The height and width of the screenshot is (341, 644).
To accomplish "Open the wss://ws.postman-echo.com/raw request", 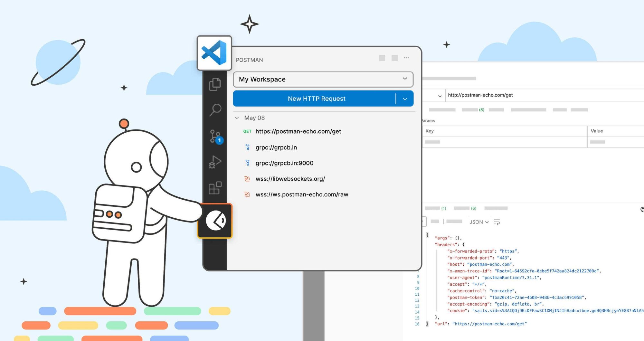I will (x=302, y=194).
